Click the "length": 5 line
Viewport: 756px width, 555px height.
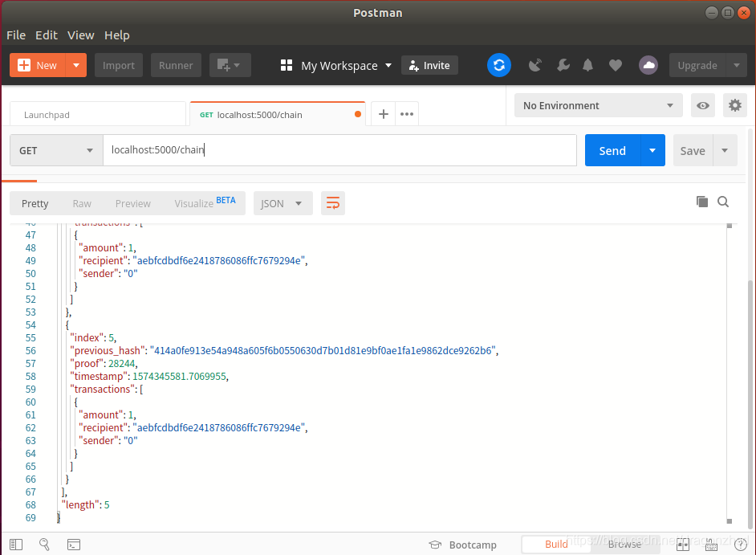[85, 505]
